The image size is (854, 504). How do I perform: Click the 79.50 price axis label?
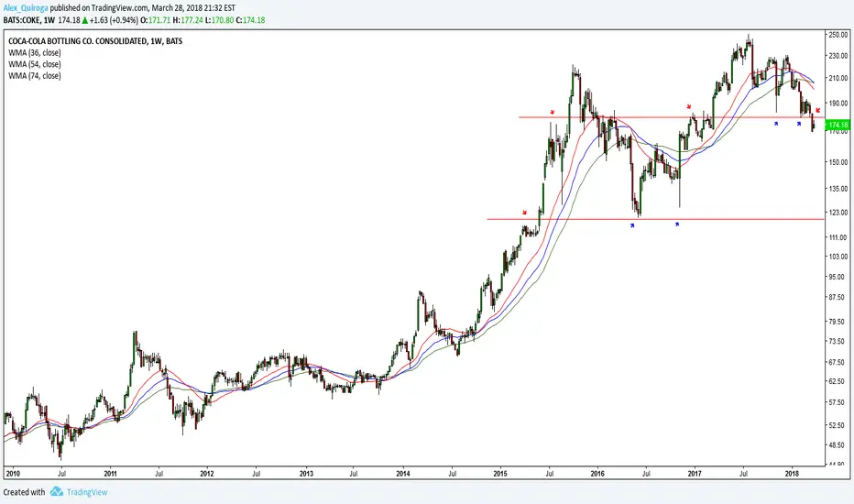pos(838,322)
